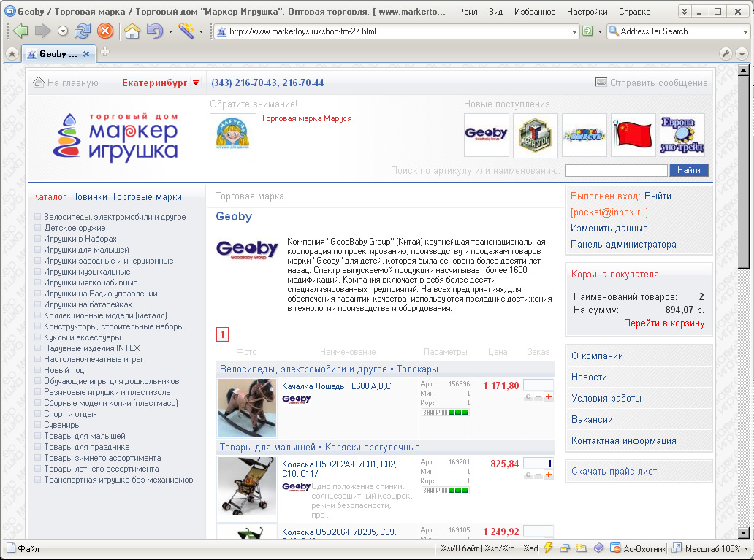This screenshot has height=560, width=754.
Task: Click the Chinese flag thumbnail in Новые поступления
Action: (633, 135)
